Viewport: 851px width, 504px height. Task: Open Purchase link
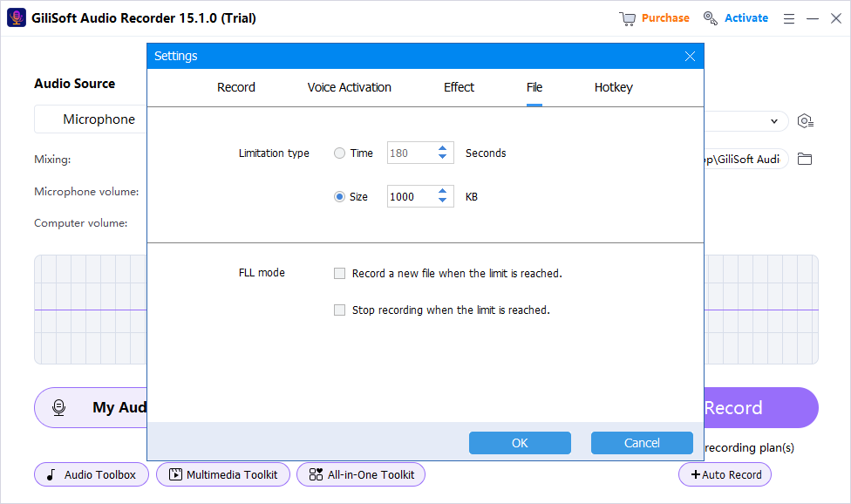click(665, 18)
